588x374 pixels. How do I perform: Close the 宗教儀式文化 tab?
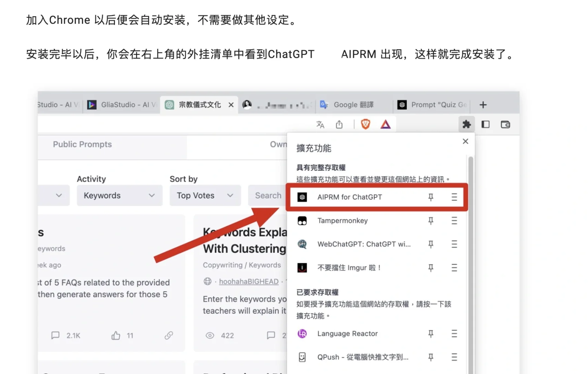point(231,105)
